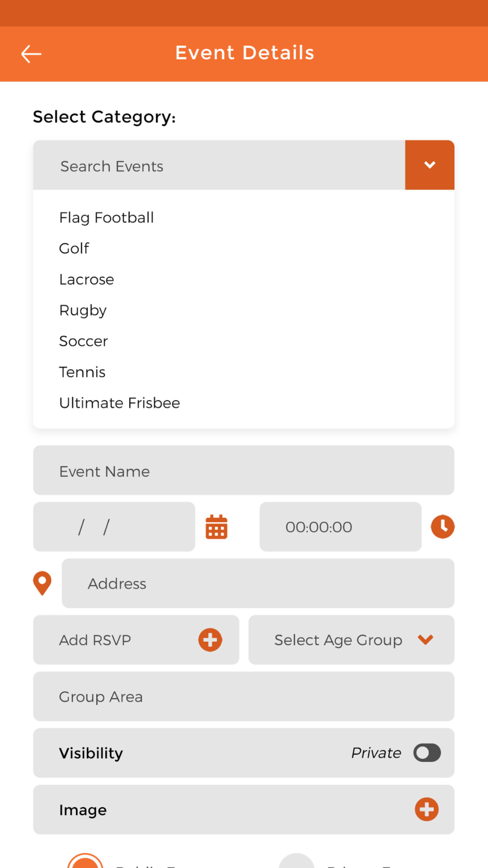488x868 pixels.
Task: Select the Golf category option
Action: (74, 248)
